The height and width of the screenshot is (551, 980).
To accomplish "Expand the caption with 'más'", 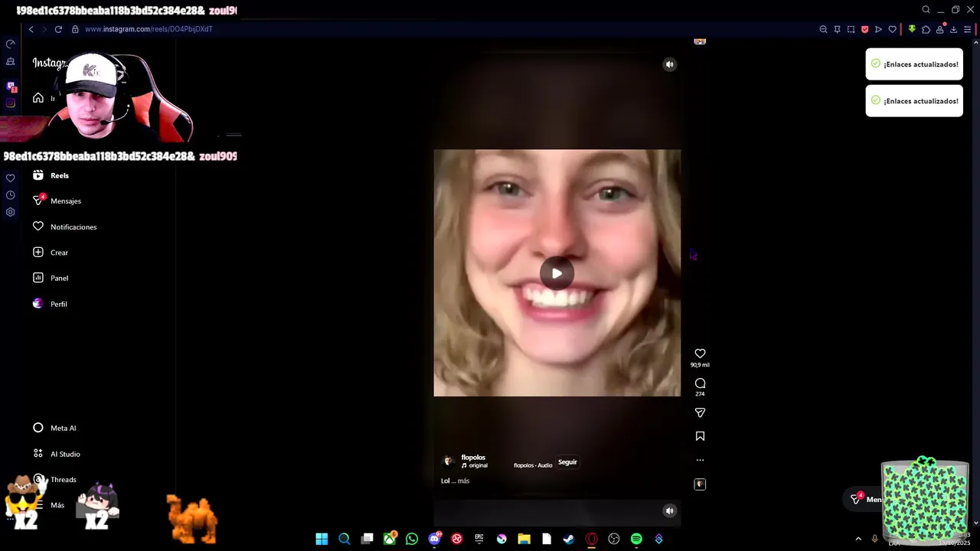I will pyautogui.click(x=463, y=481).
